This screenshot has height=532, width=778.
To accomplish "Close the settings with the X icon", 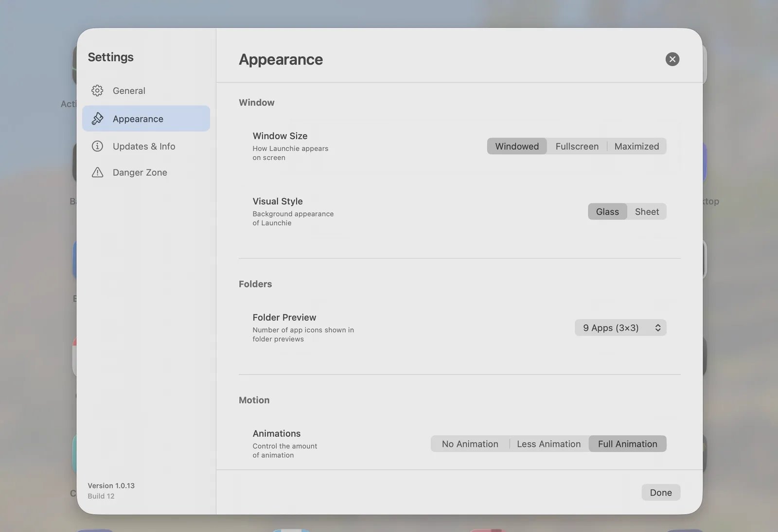I will pyautogui.click(x=672, y=59).
